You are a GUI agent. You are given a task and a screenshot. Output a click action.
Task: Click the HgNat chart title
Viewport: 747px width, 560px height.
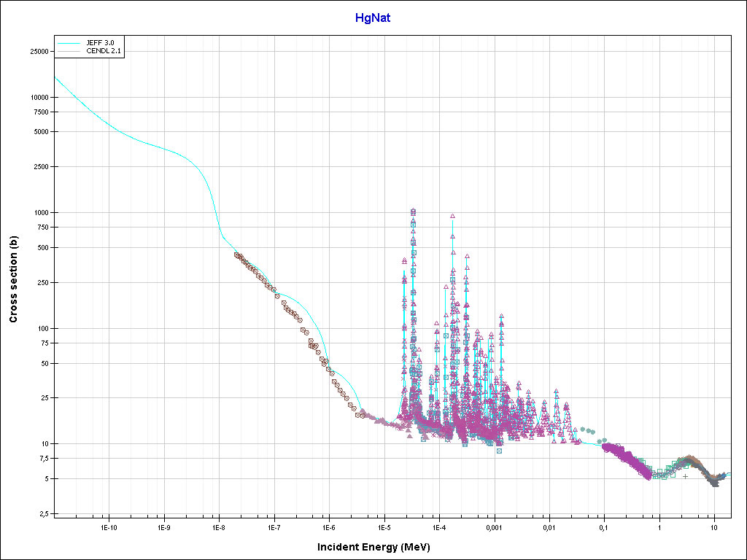(x=372, y=17)
